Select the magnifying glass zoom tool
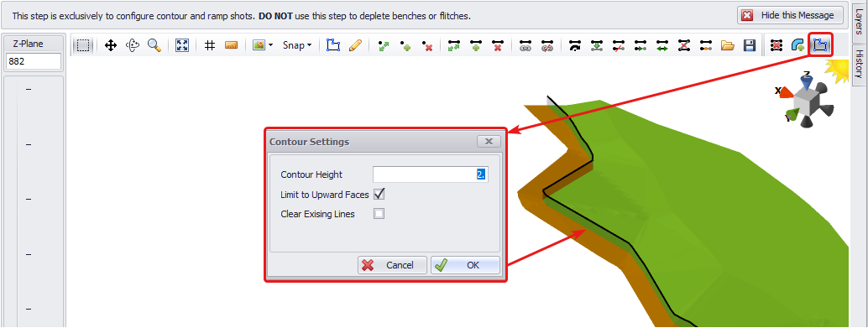The width and height of the screenshot is (868, 328). click(154, 45)
